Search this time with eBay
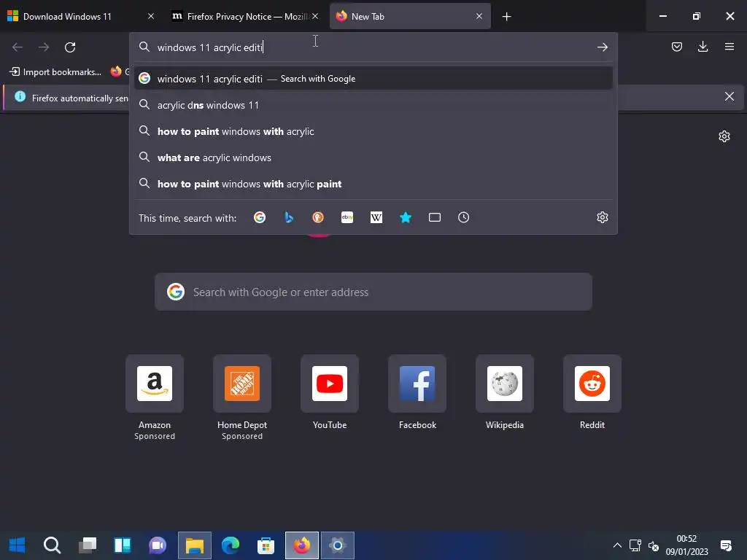 point(347,217)
